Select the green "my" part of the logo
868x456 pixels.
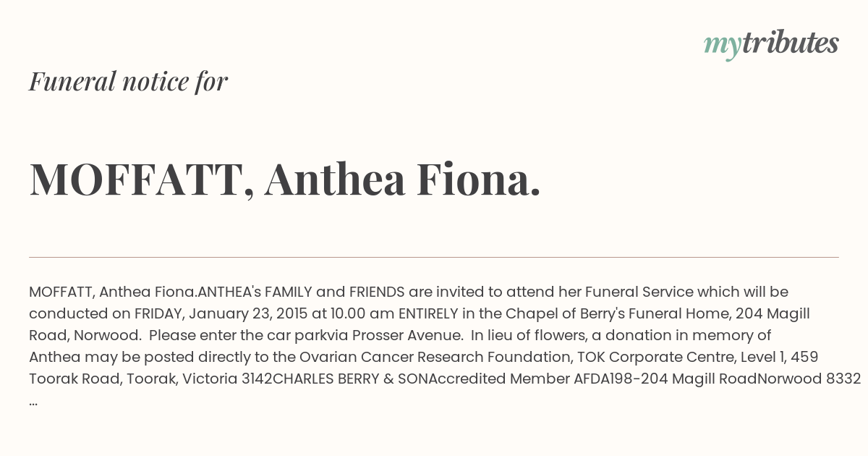pos(723,46)
